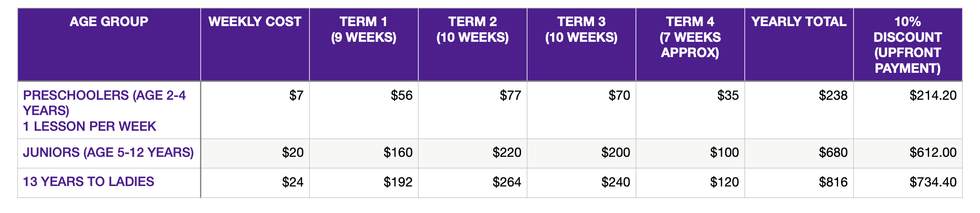Click the $612.00 discounted price cell
The image size is (980, 213).
click(908, 153)
